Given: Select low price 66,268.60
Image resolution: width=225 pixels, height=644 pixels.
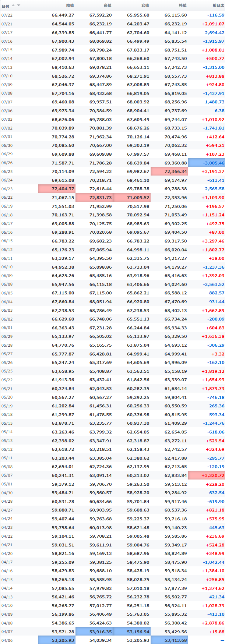Looking at the screenshot, I should 138,59.
